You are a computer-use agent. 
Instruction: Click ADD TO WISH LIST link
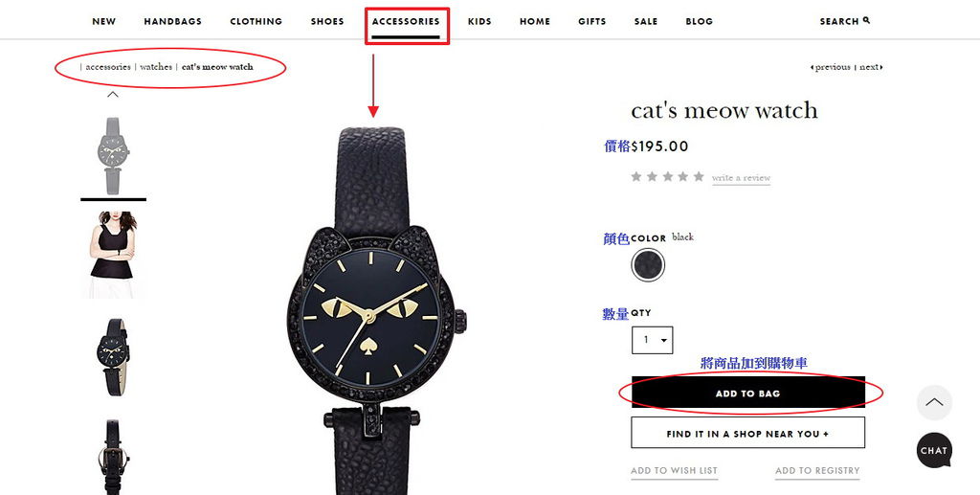(x=675, y=471)
